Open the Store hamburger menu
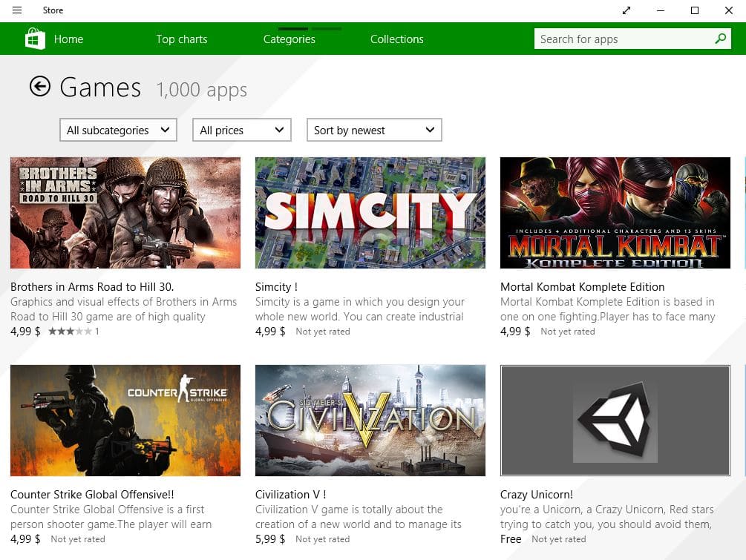 17,10
